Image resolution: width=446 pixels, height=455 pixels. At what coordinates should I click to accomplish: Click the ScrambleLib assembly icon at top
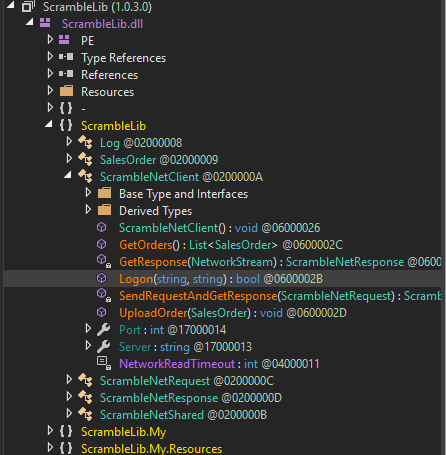(28, 6)
